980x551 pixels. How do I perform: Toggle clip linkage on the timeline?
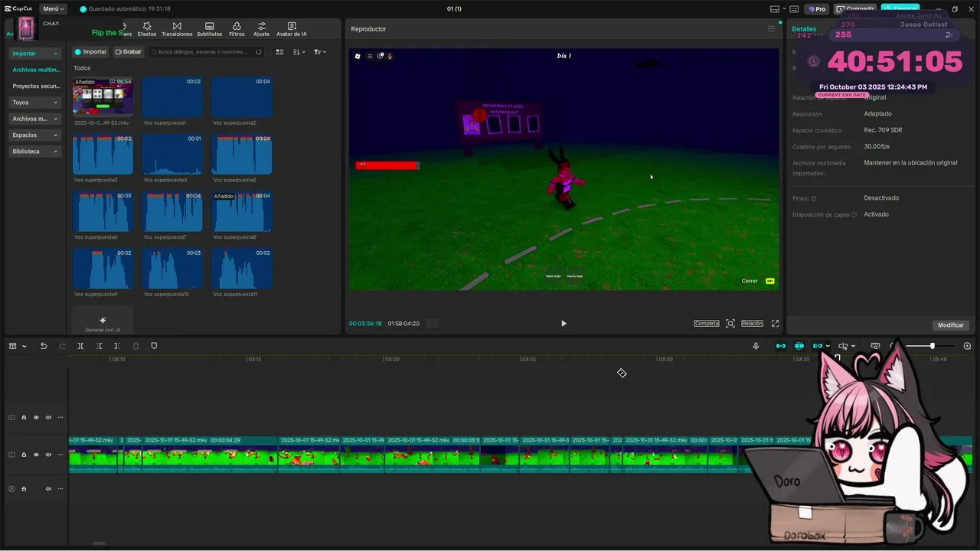(818, 346)
